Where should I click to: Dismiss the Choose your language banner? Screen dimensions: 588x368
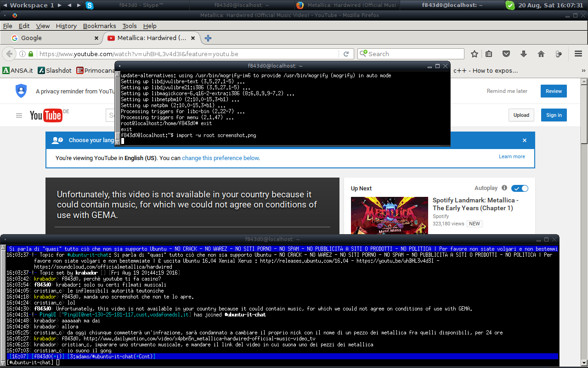[525, 140]
